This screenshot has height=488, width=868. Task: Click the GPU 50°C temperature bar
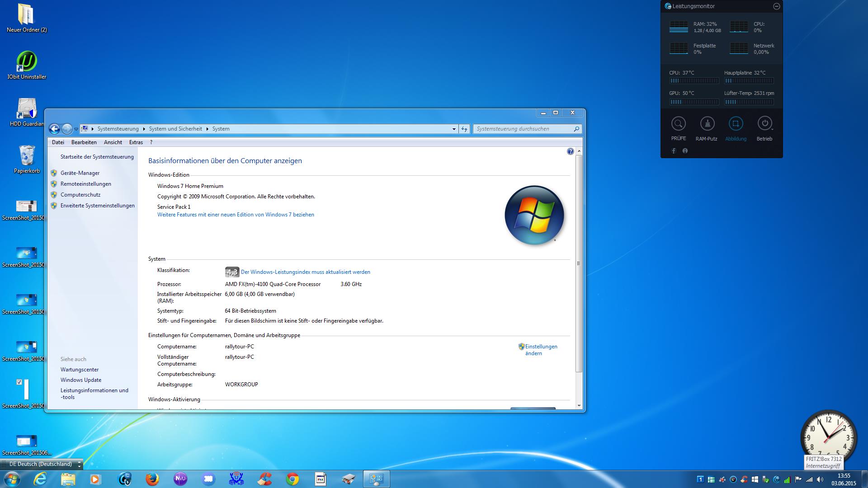[694, 102]
